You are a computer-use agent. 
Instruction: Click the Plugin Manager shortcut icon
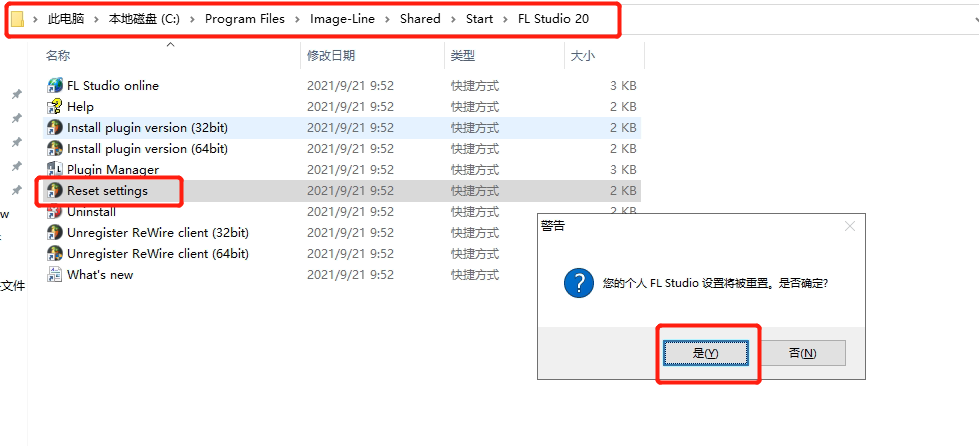pyautogui.click(x=55, y=170)
